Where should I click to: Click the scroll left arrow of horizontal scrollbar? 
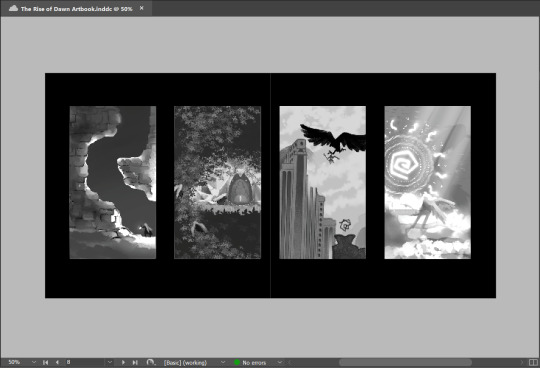click(x=290, y=362)
